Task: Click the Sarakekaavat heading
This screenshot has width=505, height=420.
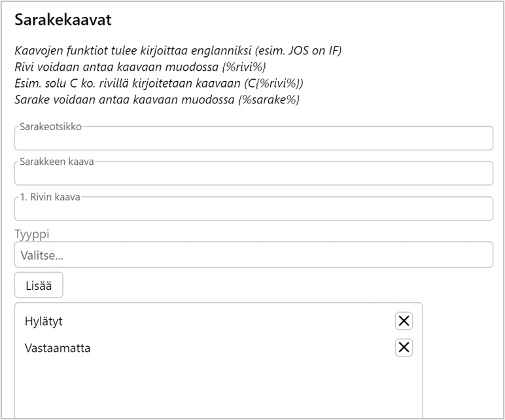Action: (x=63, y=20)
